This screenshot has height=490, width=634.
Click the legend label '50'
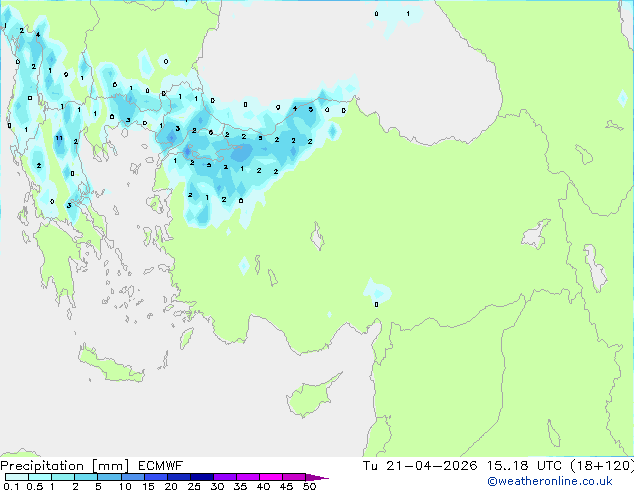tap(309, 486)
